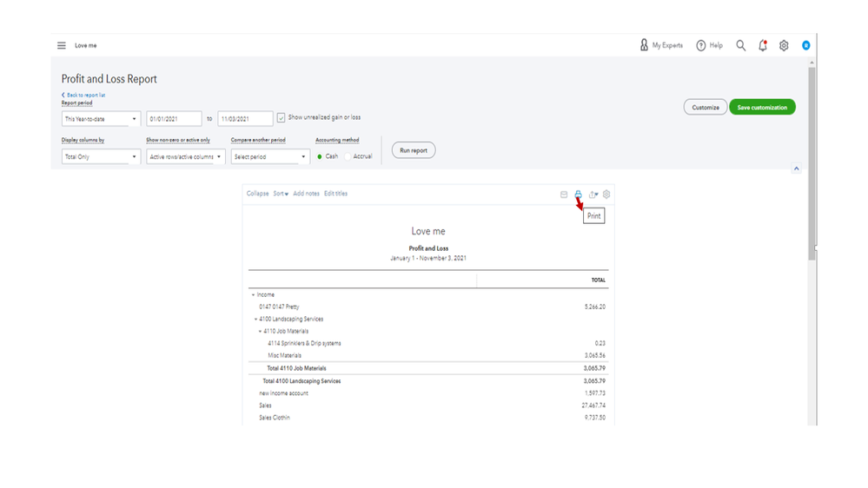Open the Total Only columns dropdown

pyautogui.click(x=101, y=156)
